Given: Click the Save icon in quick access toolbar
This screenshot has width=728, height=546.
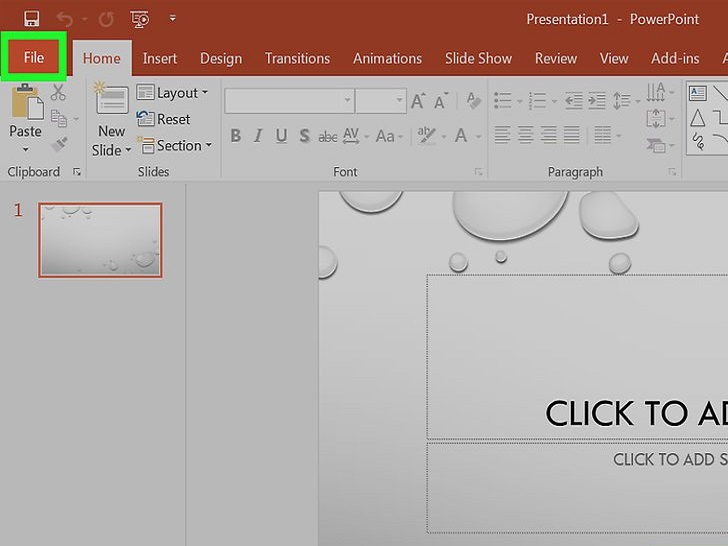Looking at the screenshot, I should coord(31,18).
